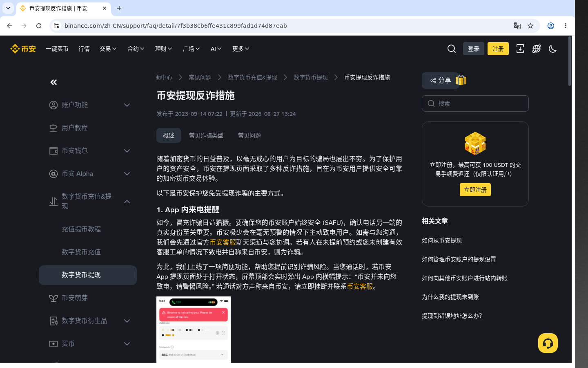Expand the 账户功能 sidebar section
The width and height of the screenshot is (588, 368).
(127, 105)
